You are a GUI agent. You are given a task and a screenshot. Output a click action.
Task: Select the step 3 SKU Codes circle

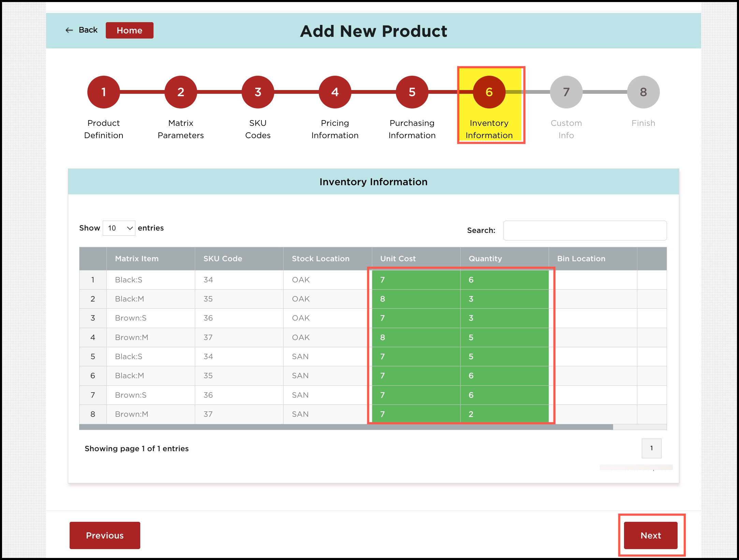click(x=258, y=92)
